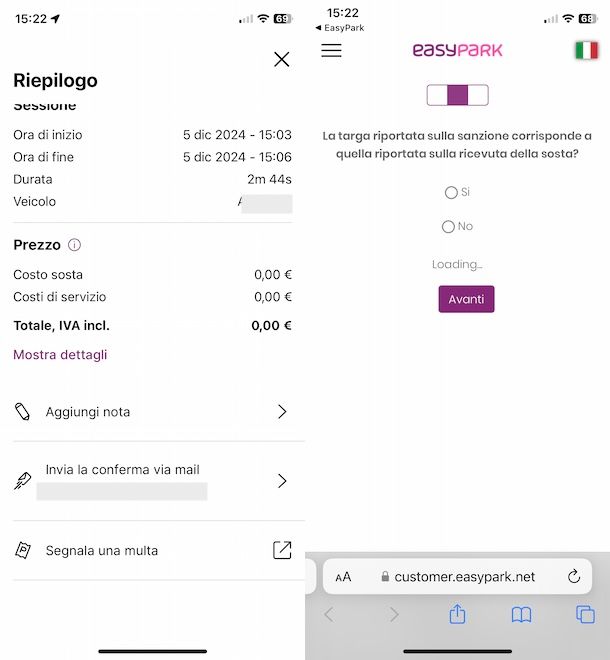
Task: Open the Safari tabs overview icon
Action: click(x=585, y=615)
